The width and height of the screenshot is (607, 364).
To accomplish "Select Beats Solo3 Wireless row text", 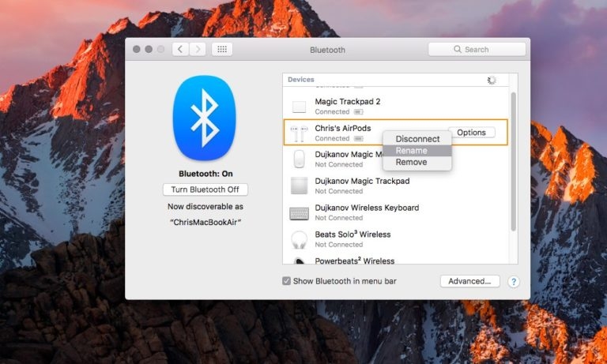I will pyautogui.click(x=353, y=235).
